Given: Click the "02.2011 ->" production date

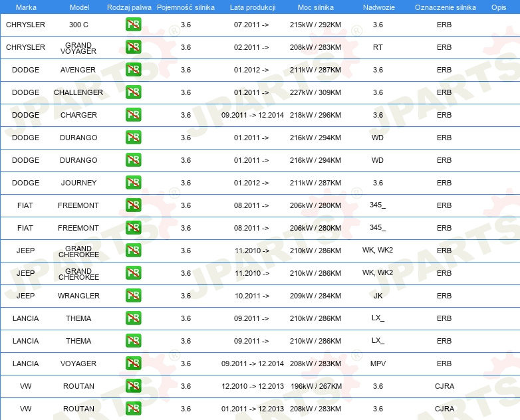Looking at the screenshot, I should coord(251,47).
